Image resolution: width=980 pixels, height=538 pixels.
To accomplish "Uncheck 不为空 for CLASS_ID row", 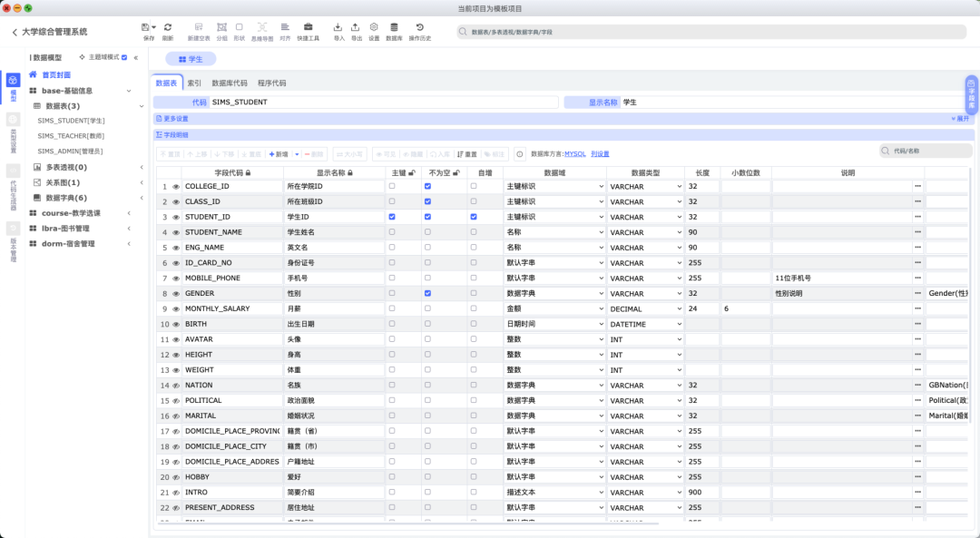I will pos(427,201).
